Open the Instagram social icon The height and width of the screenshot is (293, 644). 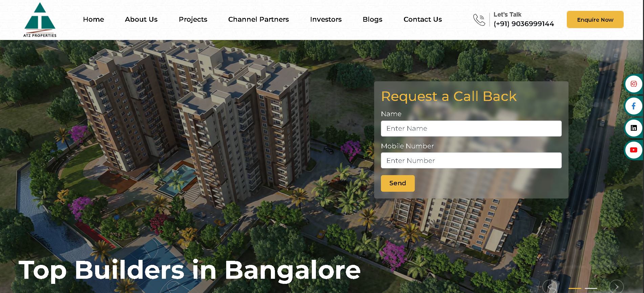click(x=634, y=84)
